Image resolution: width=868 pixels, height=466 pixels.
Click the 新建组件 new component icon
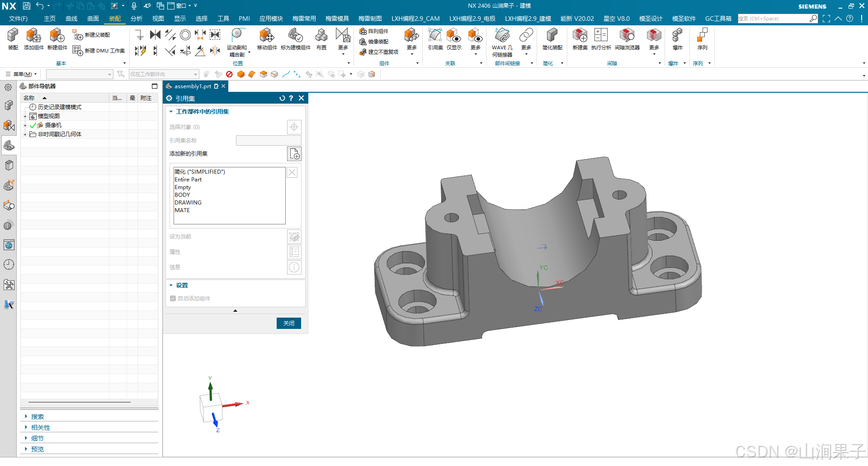coord(57,38)
